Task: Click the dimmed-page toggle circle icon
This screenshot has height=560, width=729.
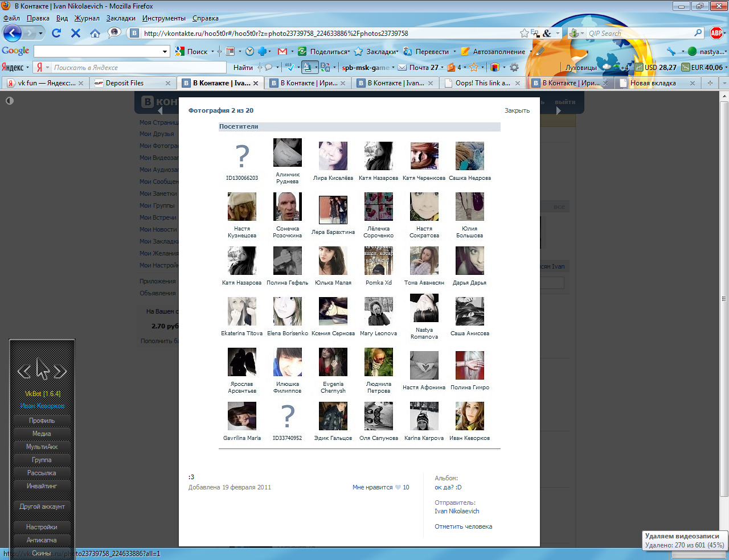Action: click(x=9, y=101)
